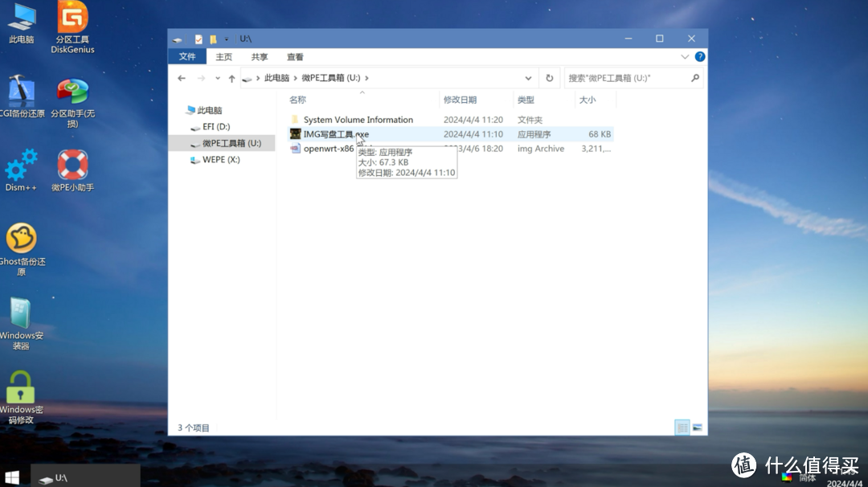This screenshot has height=487, width=868.
Task: Open the 分区助手(无损) desktop icon
Action: click(72, 103)
